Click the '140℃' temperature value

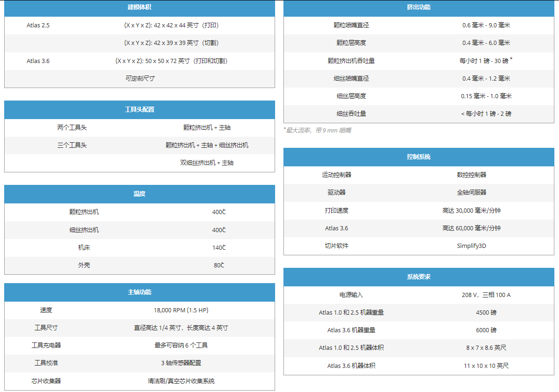pyautogui.click(x=219, y=248)
